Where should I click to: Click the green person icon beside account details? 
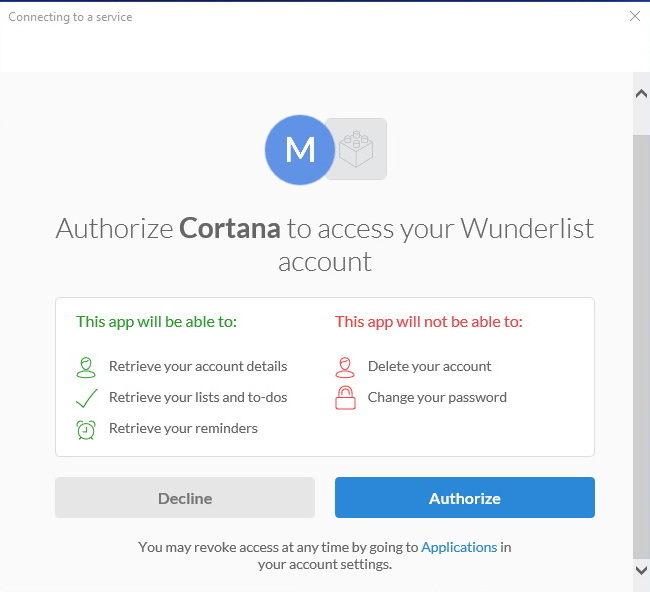86,367
